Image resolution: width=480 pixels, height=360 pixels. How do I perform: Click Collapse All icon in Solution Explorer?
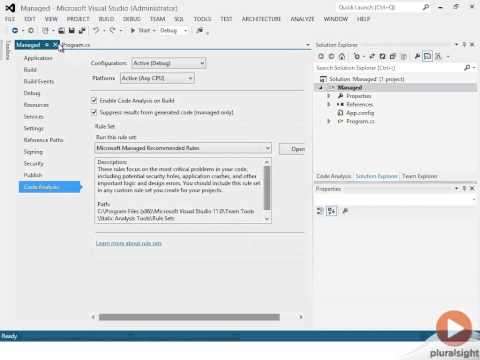pyautogui.click(x=393, y=56)
